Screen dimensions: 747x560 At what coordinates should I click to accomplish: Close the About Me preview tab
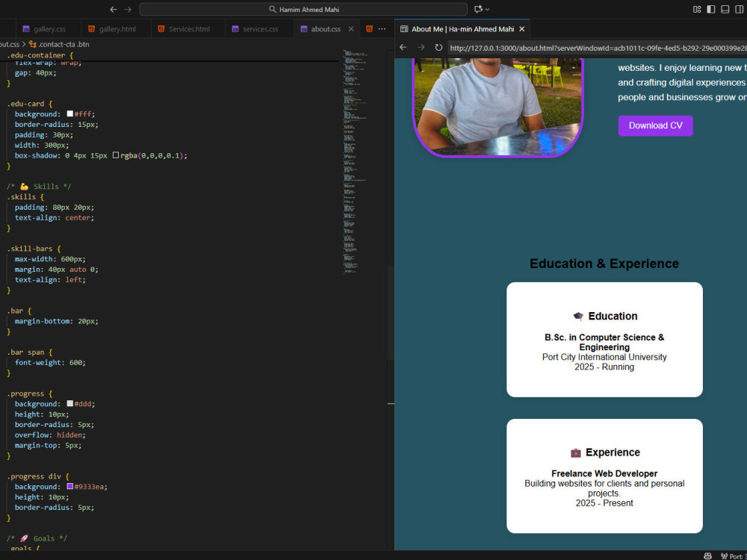[521, 29]
